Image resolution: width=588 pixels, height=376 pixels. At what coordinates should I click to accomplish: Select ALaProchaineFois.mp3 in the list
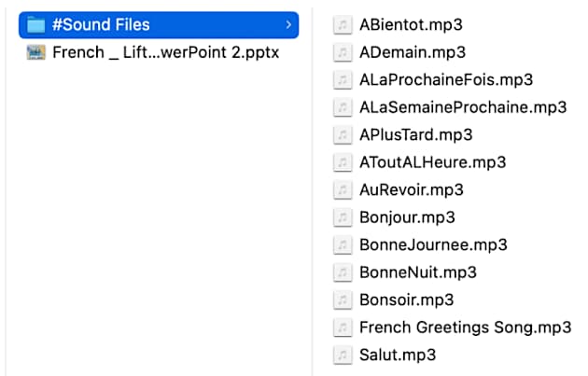pos(445,80)
